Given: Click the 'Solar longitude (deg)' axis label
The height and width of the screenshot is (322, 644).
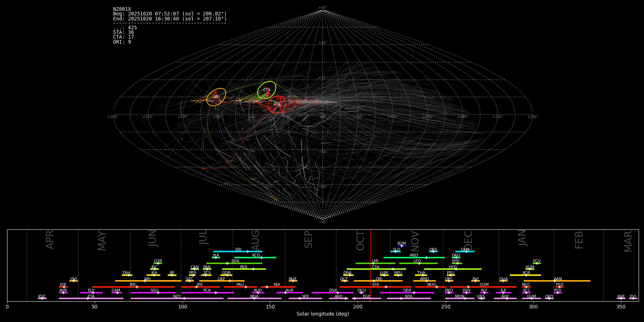Looking at the screenshot, I should click(x=323, y=314).
